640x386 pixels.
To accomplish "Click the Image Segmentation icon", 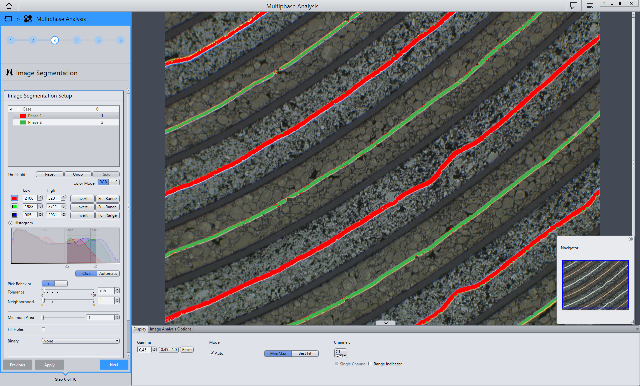I will tap(9, 73).
